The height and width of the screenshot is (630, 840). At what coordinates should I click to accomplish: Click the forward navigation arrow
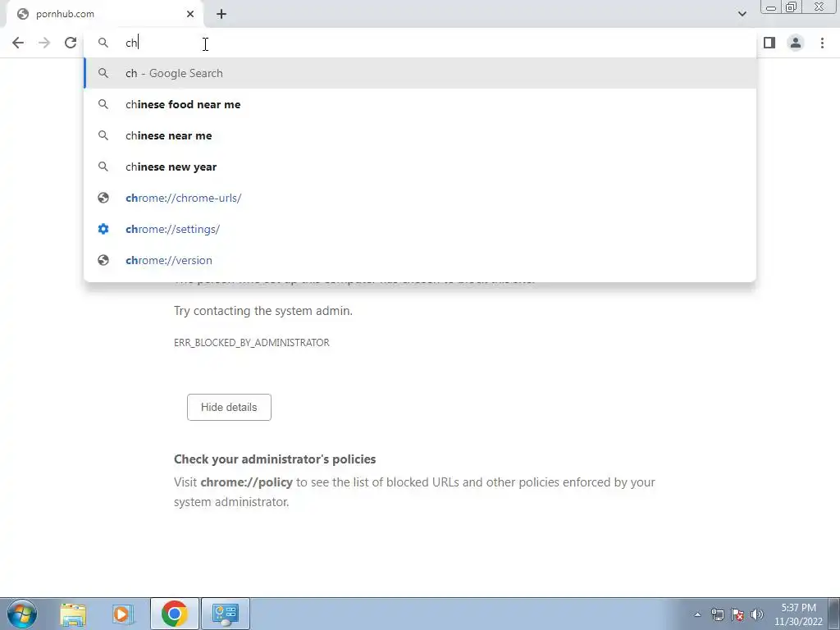coord(44,43)
